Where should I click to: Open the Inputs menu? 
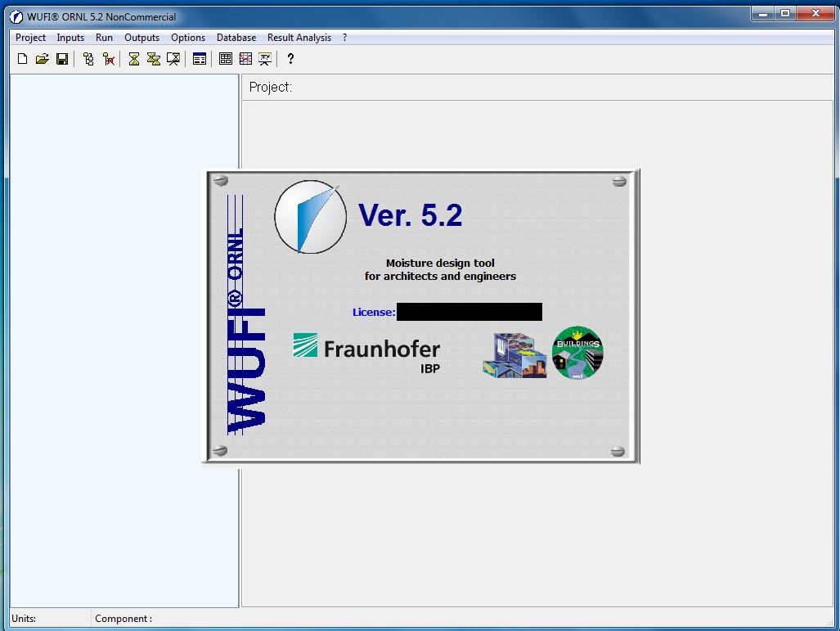(x=70, y=38)
